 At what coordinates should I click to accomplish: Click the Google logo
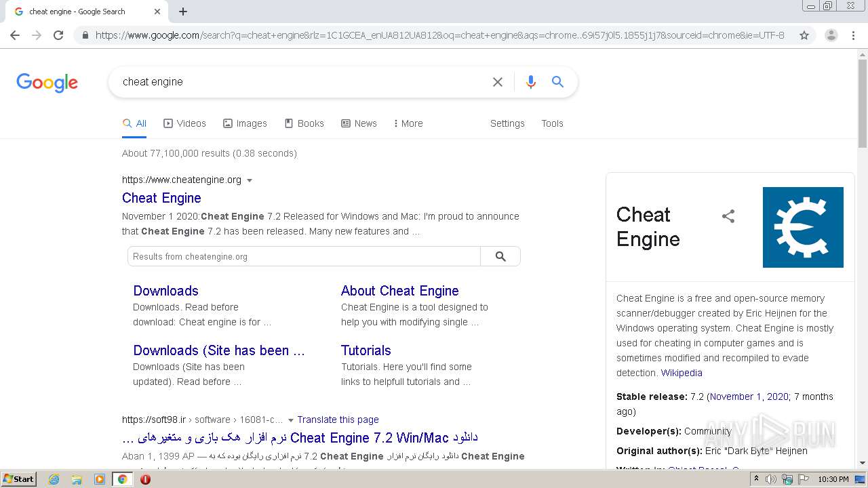click(x=47, y=83)
